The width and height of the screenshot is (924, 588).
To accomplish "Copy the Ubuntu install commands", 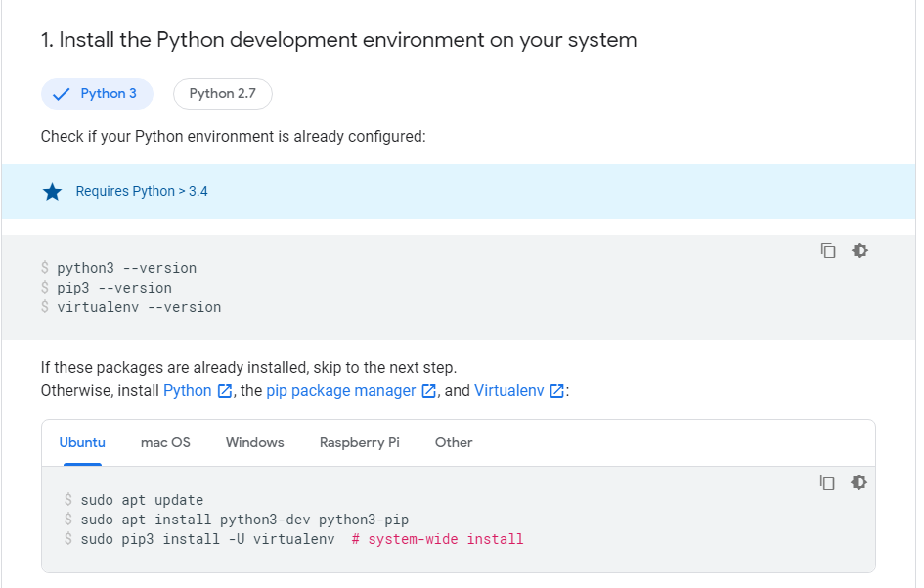I will pyautogui.click(x=828, y=482).
